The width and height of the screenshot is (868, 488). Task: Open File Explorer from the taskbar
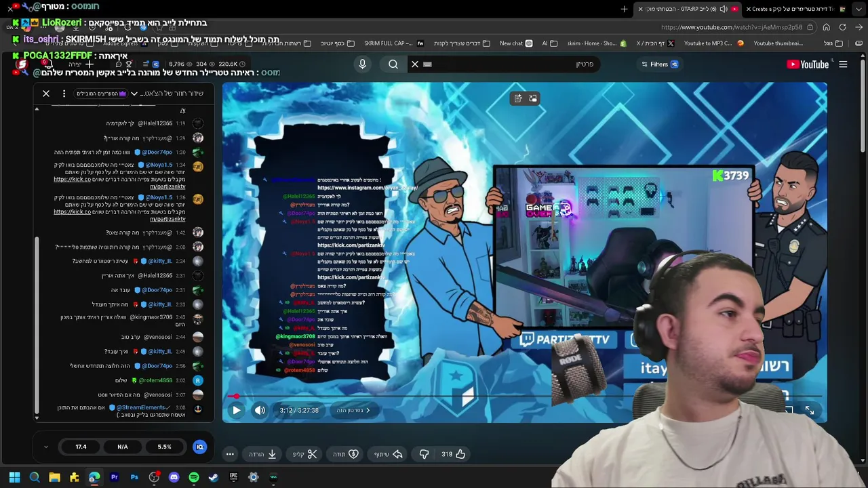[x=54, y=477]
